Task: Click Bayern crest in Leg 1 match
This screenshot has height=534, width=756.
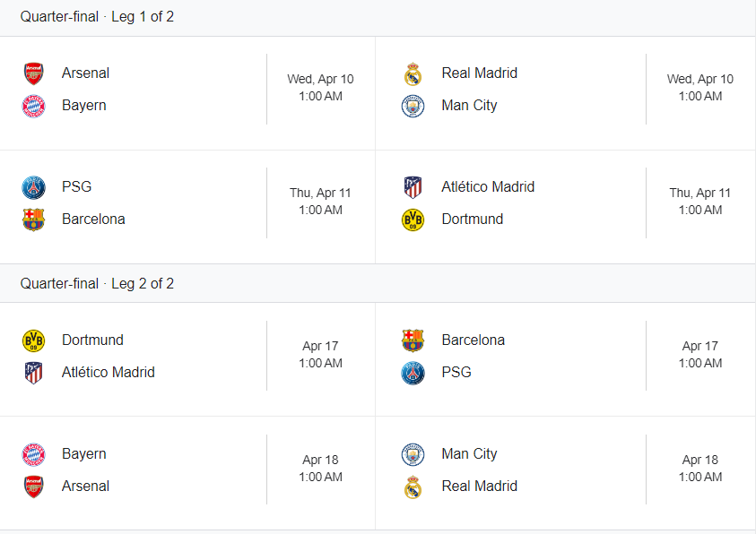Action: point(34,106)
